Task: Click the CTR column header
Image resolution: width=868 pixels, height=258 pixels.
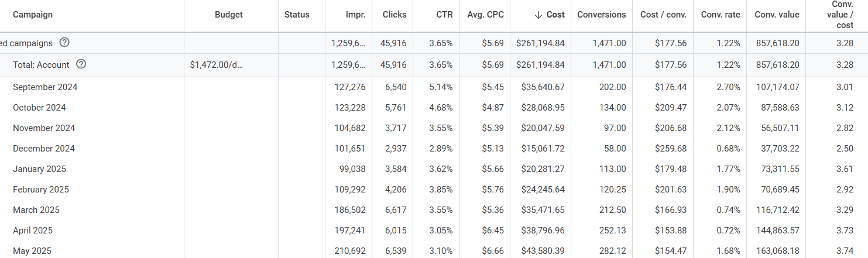Action: pyautogui.click(x=444, y=15)
